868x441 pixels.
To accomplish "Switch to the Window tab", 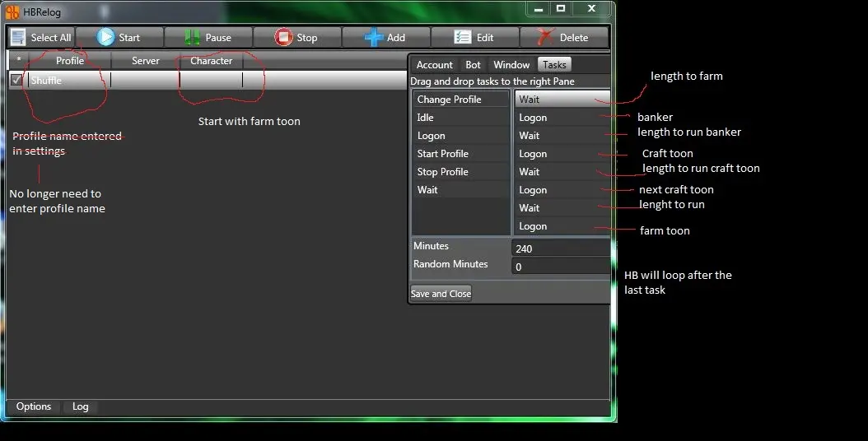I will tap(511, 65).
